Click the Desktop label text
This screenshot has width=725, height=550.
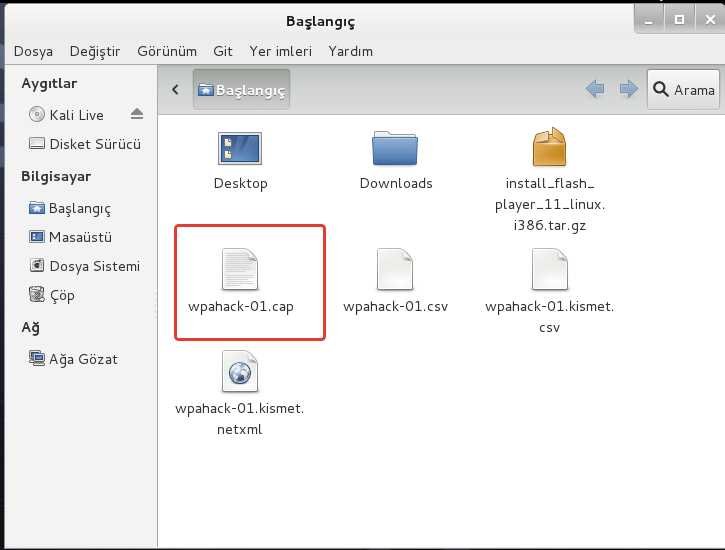240,183
